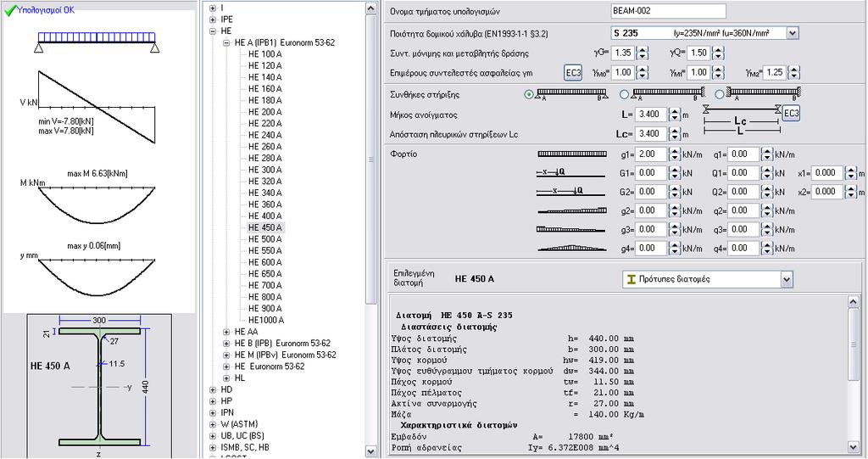Click the Lc lateral restraint diagram
The image size is (868, 459).
(x=741, y=119)
